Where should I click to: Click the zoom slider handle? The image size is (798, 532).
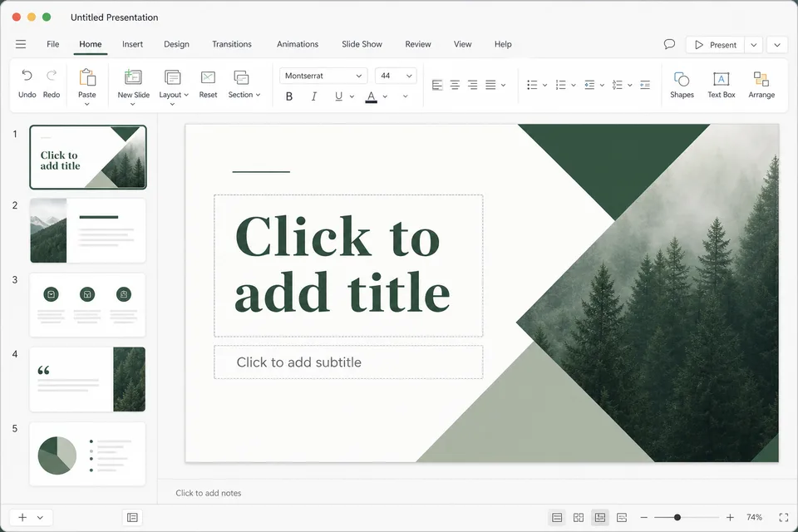tap(677, 517)
